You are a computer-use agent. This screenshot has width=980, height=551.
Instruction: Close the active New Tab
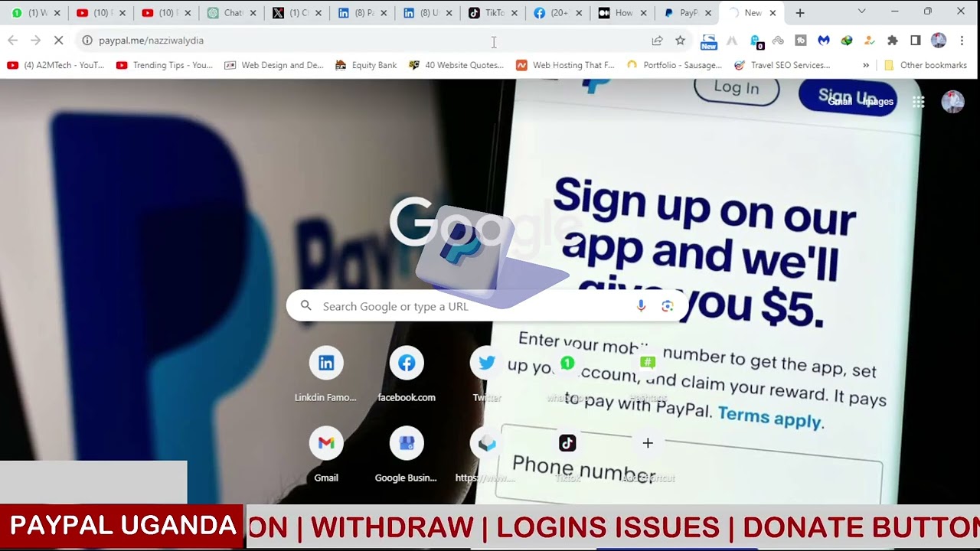point(773,13)
